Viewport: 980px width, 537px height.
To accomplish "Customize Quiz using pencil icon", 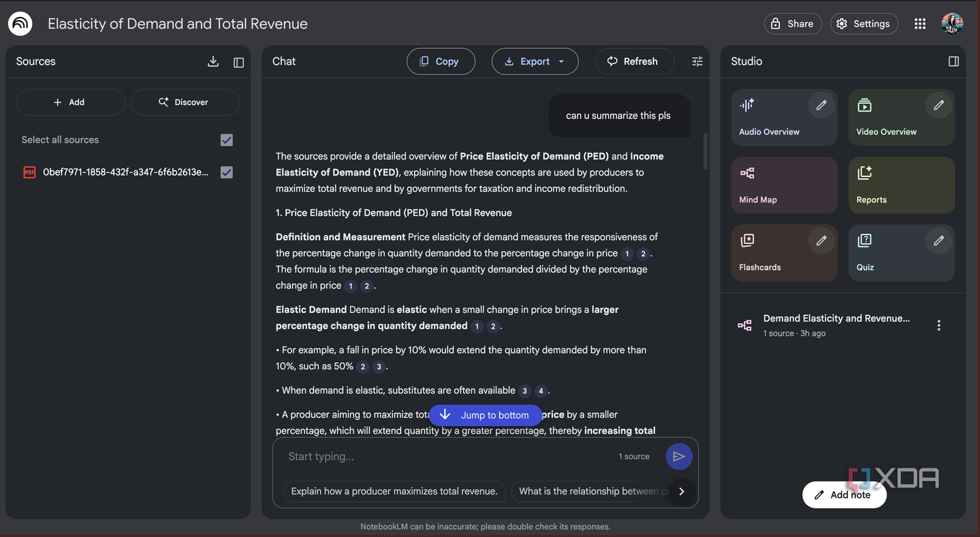I will pyautogui.click(x=939, y=240).
